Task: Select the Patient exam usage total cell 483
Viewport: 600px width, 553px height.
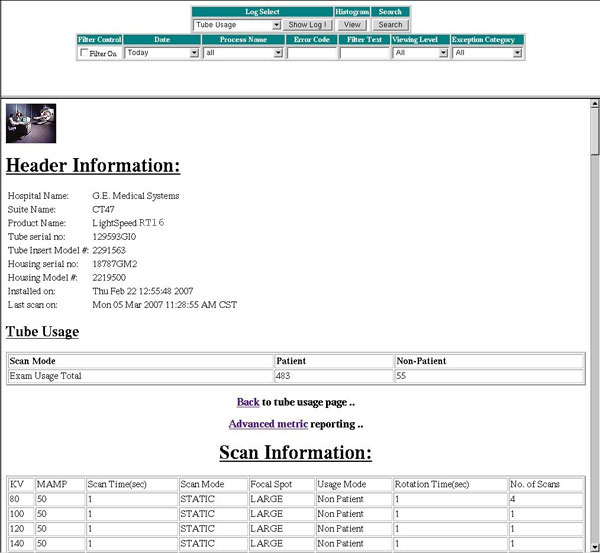Action: 333,376
